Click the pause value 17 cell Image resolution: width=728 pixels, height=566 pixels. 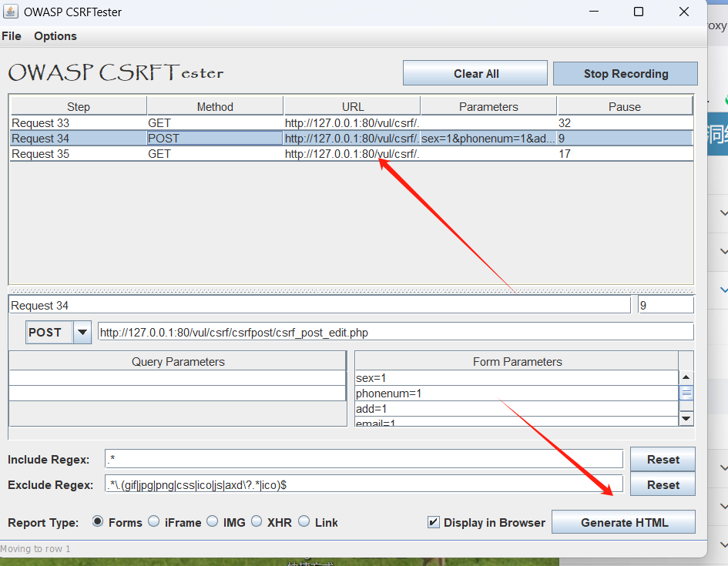coord(625,153)
